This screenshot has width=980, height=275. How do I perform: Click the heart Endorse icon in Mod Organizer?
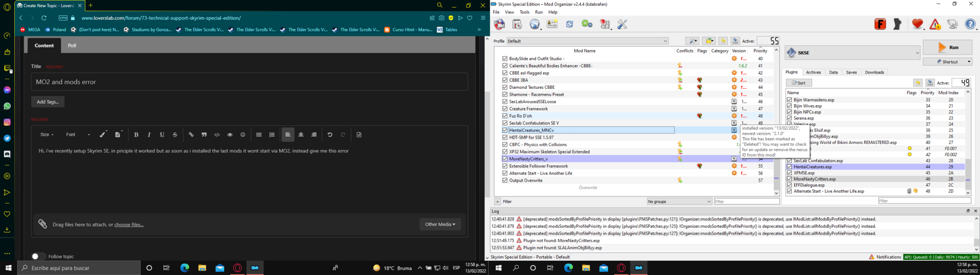click(918, 24)
